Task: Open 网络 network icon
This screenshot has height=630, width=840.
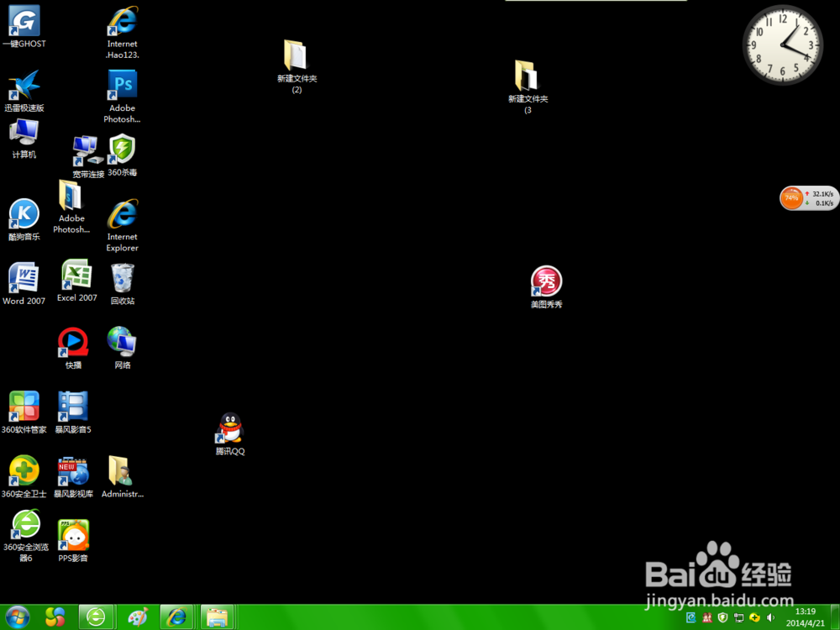Action: click(x=122, y=348)
